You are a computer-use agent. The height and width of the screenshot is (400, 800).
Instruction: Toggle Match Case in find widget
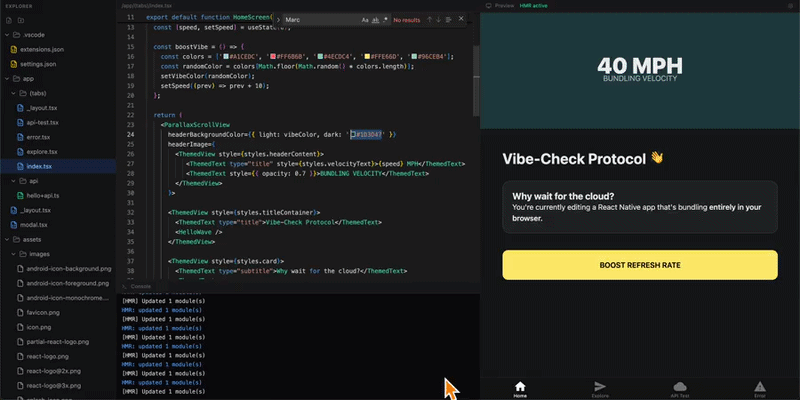click(x=364, y=19)
